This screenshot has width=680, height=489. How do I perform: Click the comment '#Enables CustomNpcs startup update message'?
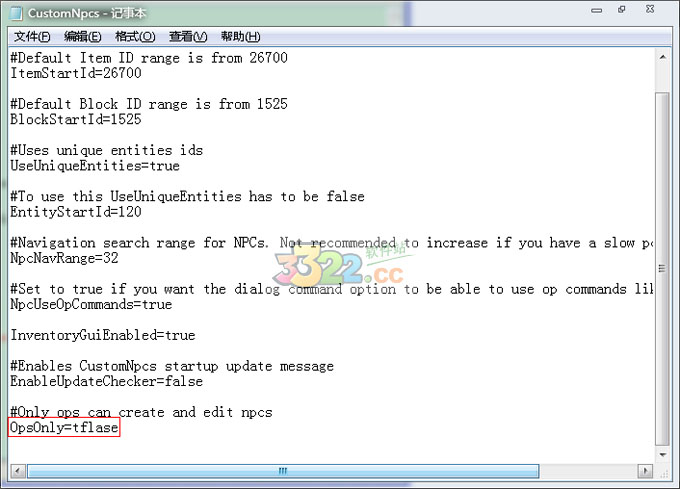tap(172, 366)
